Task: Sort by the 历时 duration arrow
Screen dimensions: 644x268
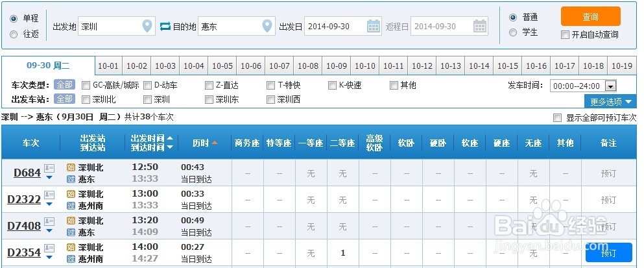Action: coord(215,143)
